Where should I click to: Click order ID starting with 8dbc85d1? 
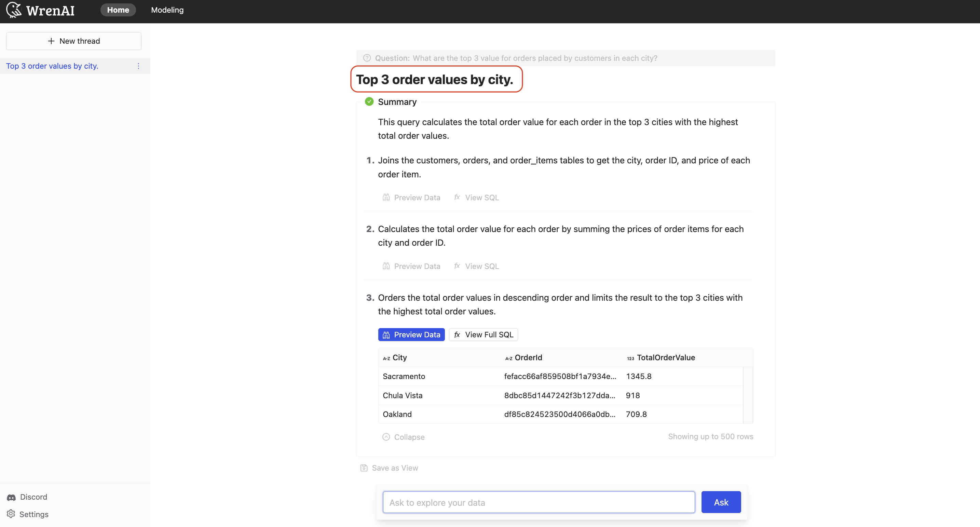click(x=560, y=395)
